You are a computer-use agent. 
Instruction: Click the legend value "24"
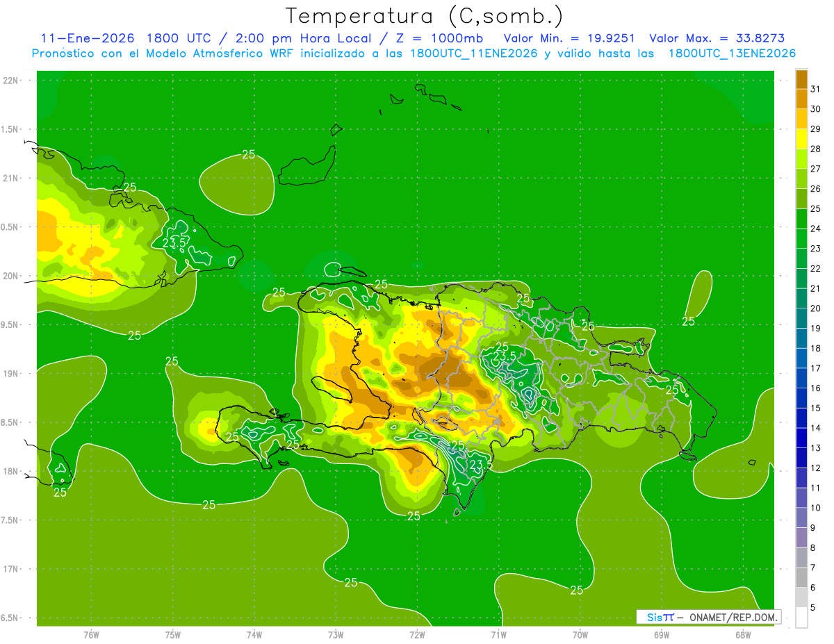click(815, 229)
